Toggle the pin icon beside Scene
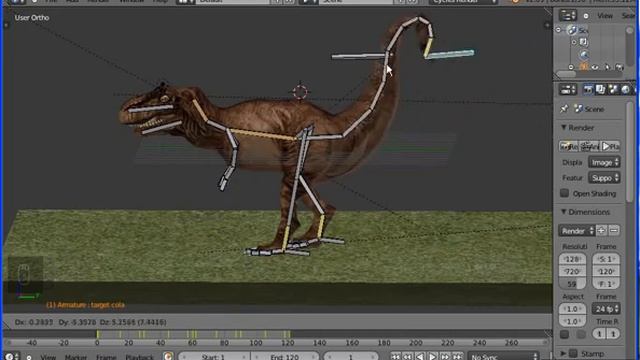Image resolution: width=640 pixels, height=360 pixels. [x=564, y=109]
